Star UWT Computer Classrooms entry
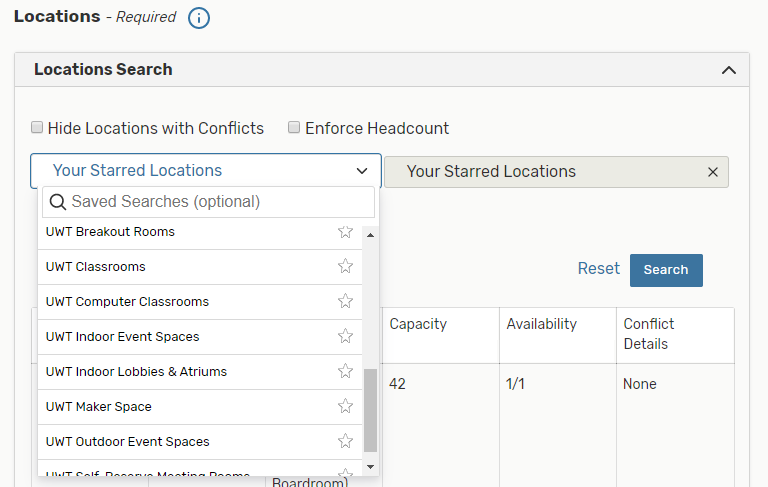The width and height of the screenshot is (768, 487). 345,301
